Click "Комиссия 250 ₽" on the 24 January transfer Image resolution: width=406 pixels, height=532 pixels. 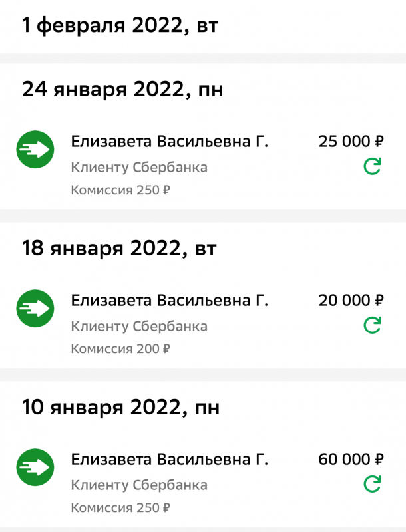120,190
